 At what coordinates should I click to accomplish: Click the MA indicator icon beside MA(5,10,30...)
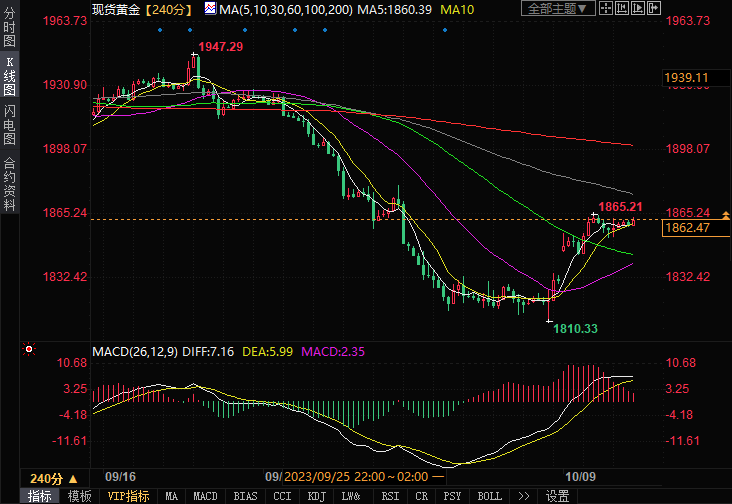pyautogui.click(x=210, y=8)
